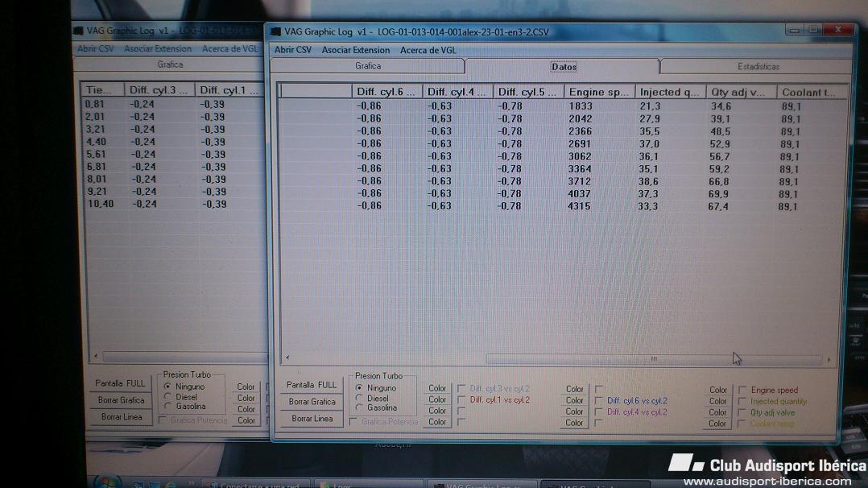This screenshot has height=488, width=868.
Task: Click the Tie... column header in the back window
Action: [102, 89]
